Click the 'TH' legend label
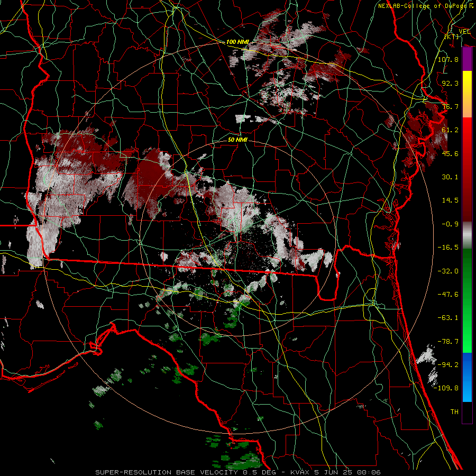 point(454,412)
